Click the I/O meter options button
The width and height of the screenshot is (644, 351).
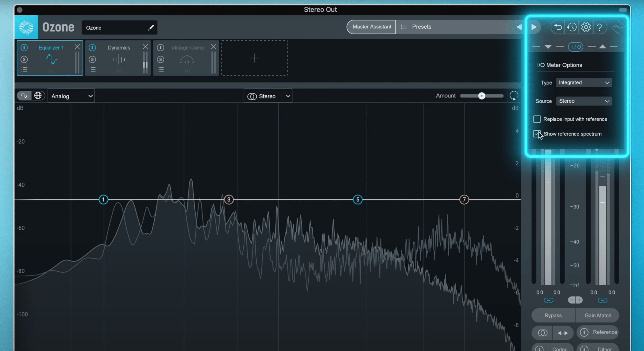pos(575,47)
